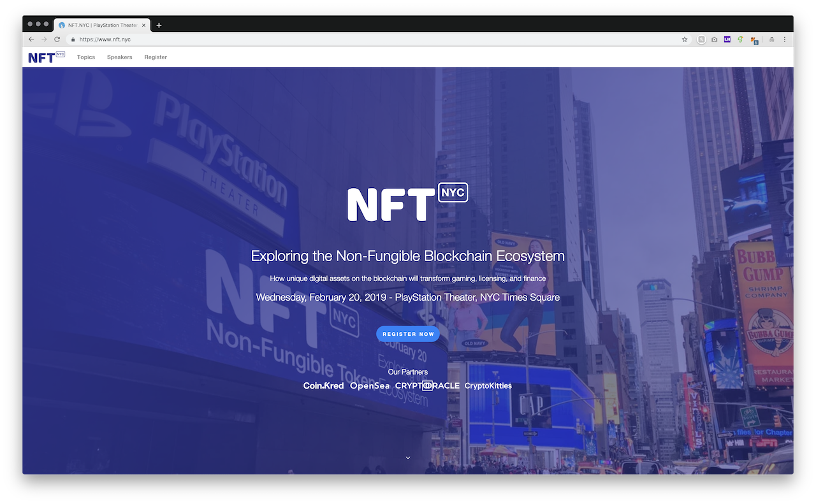Open a new browser tab

(x=159, y=25)
